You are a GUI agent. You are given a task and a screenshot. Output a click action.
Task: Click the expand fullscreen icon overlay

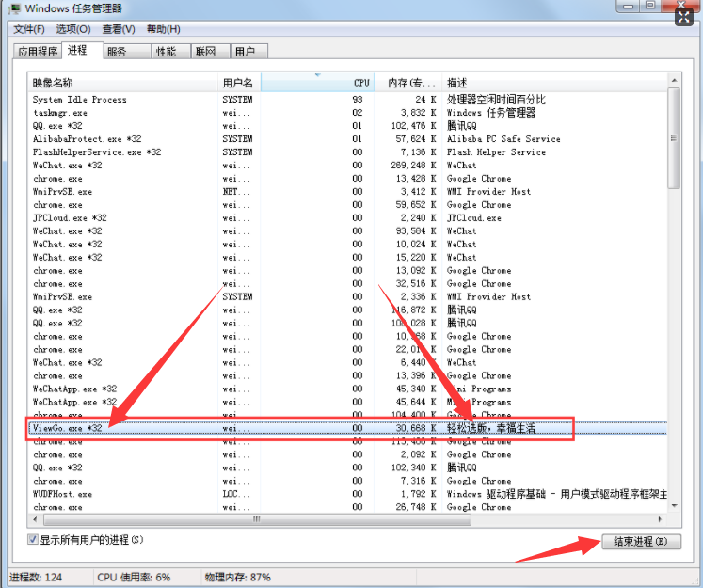click(684, 18)
